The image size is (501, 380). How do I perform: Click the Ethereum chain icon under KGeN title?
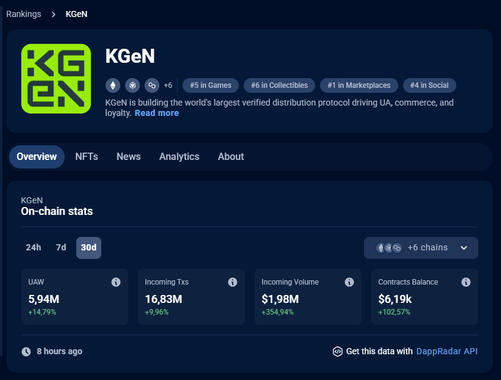(x=113, y=85)
